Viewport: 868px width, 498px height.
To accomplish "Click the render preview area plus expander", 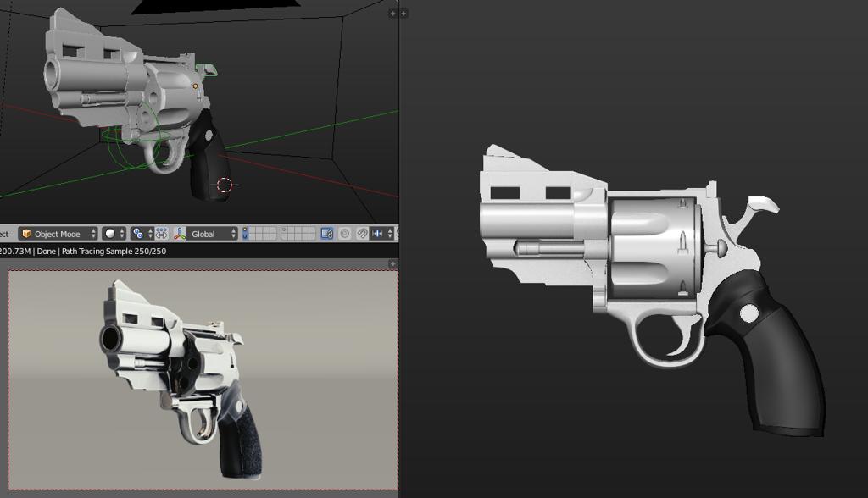I will point(392,264).
